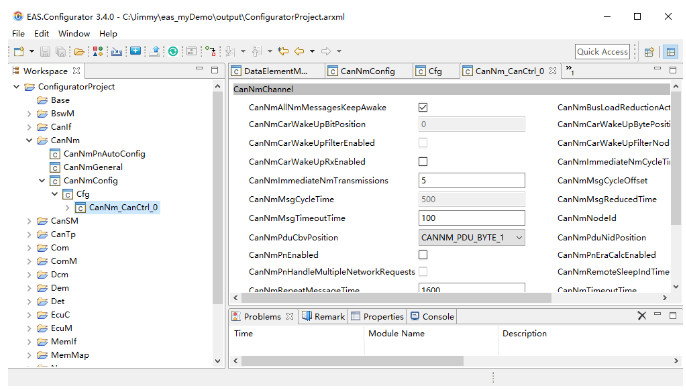Collapse the CanNmConfig node
Viewport: 686px width, 390px height.
tap(42, 181)
